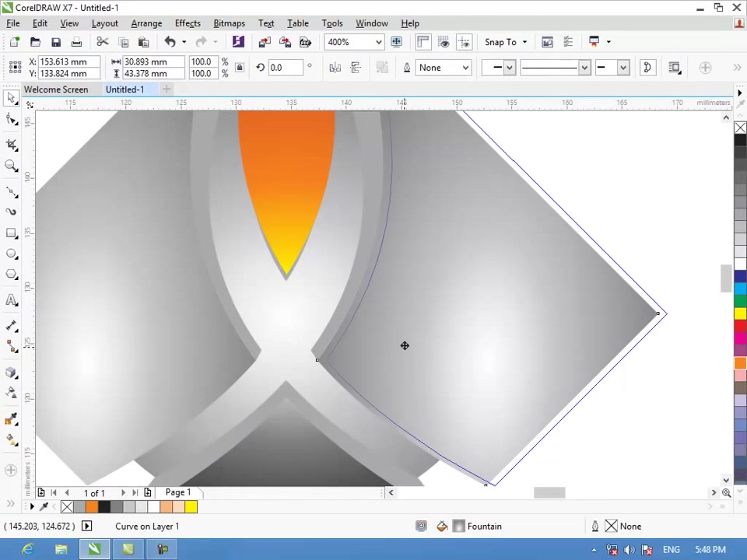Mirror object horizontally

point(335,68)
